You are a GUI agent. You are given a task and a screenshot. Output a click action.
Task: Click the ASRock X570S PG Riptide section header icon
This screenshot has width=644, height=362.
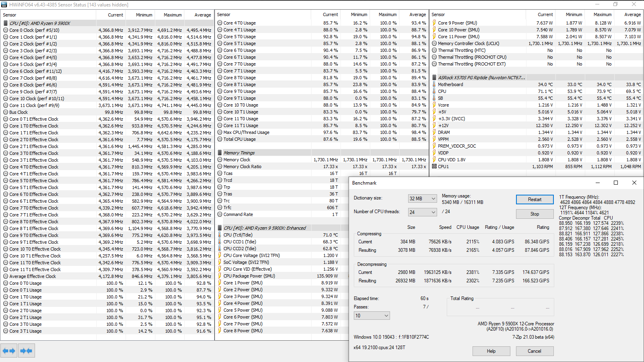[434, 78]
